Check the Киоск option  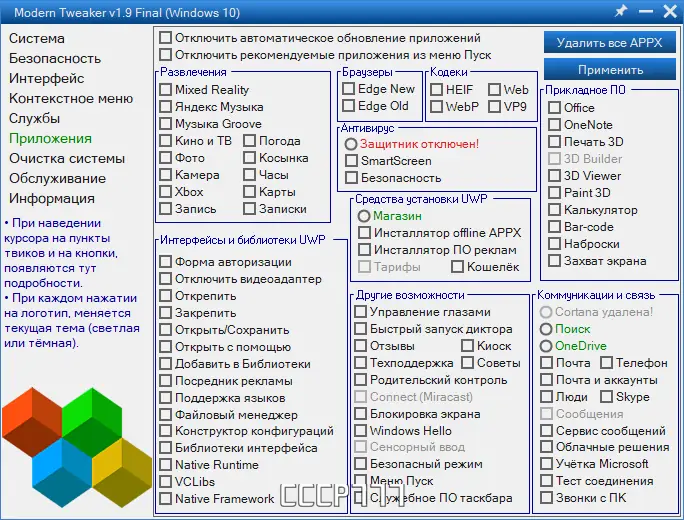coord(467,346)
